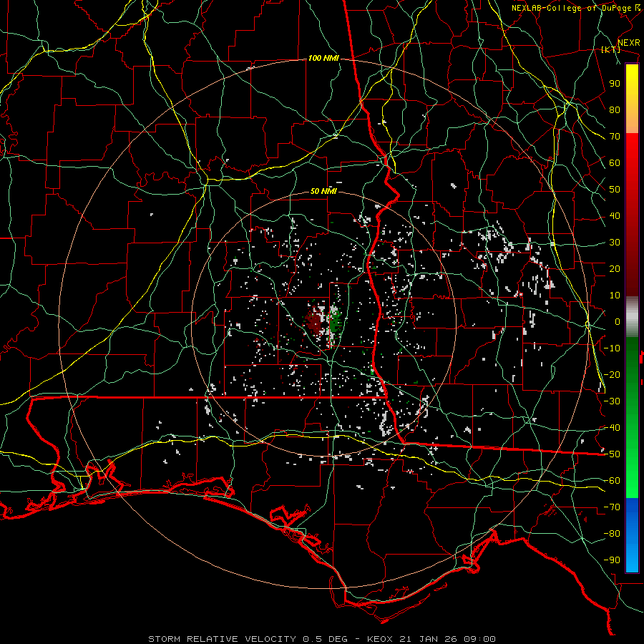Click the -40 value on the velocity scale

click(612, 428)
